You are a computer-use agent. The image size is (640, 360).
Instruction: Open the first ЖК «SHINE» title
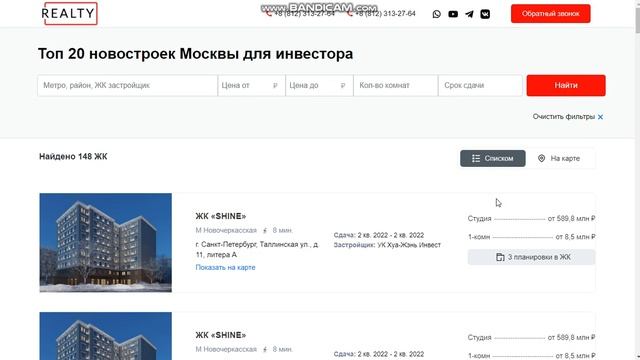pyautogui.click(x=221, y=216)
